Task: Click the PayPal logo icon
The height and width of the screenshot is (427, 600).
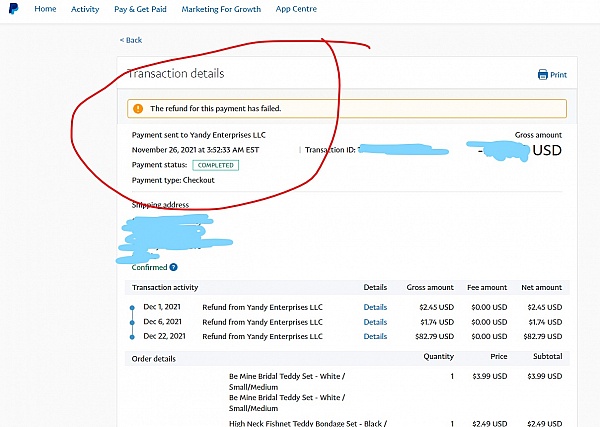Action: click(10, 9)
